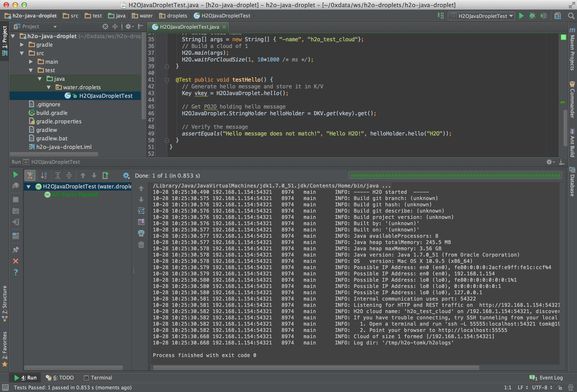Change the LF line separator

point(523,388)
